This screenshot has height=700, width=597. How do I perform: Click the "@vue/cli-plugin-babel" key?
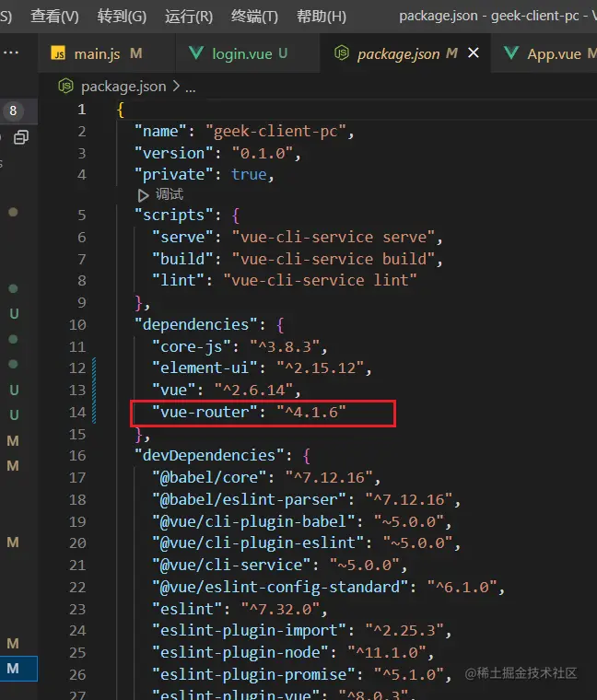(x=253, y=521)
